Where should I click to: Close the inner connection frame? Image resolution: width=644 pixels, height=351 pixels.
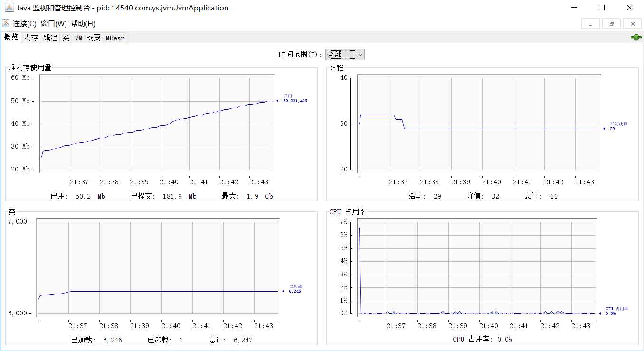[632, 24]
